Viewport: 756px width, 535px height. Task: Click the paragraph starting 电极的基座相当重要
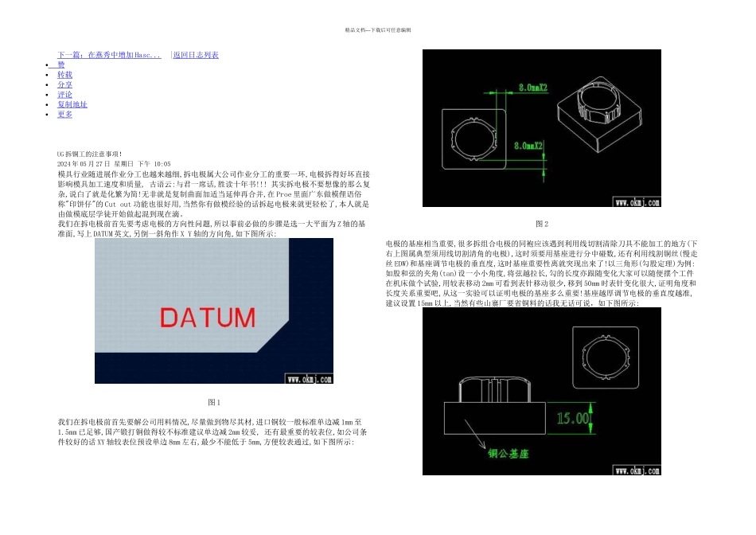pos(541,274)
